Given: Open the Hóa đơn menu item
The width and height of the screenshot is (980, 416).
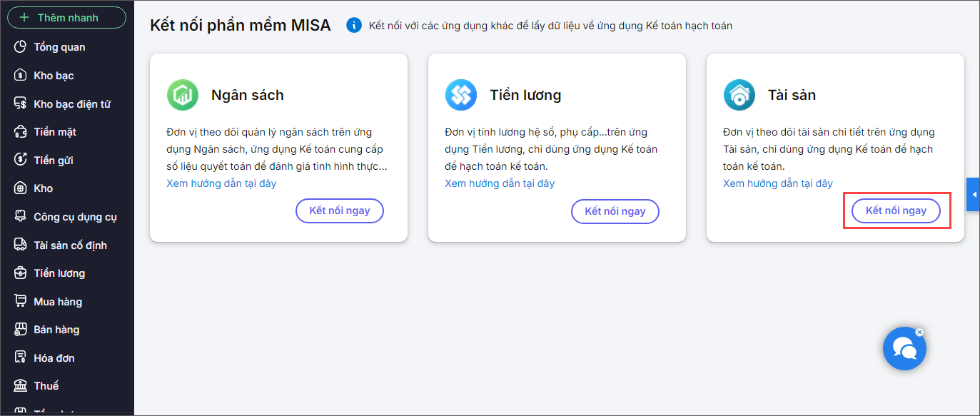Looking at the screenshot, I should (x=54, y=358).
